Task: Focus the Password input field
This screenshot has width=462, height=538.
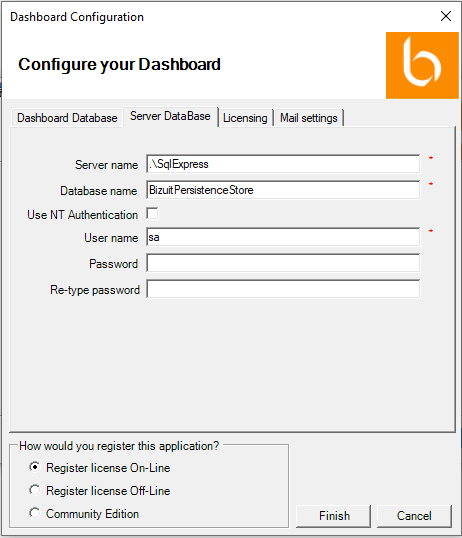Action: [283, 263]
